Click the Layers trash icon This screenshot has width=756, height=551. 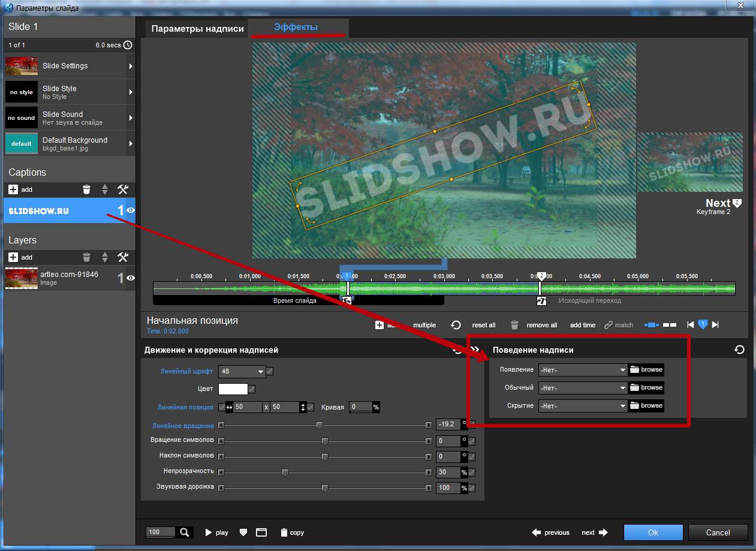pyautogui.click(x=87, y=257)
